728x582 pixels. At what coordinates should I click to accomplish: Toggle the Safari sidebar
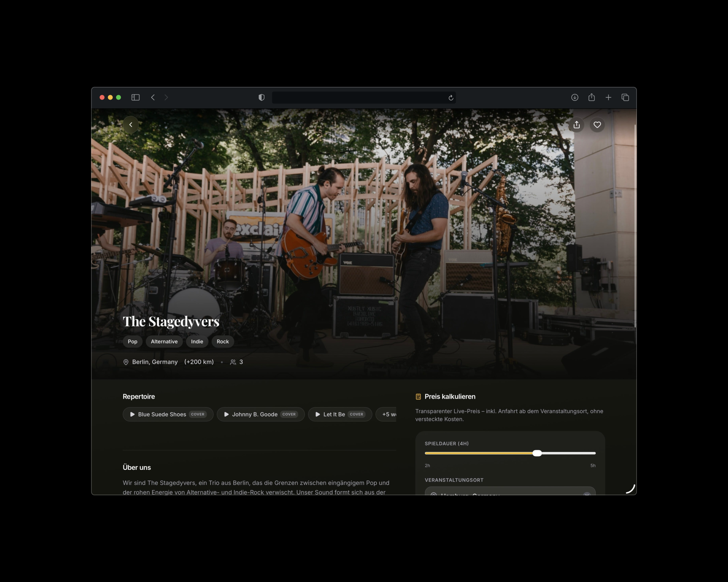click(135, 97)
